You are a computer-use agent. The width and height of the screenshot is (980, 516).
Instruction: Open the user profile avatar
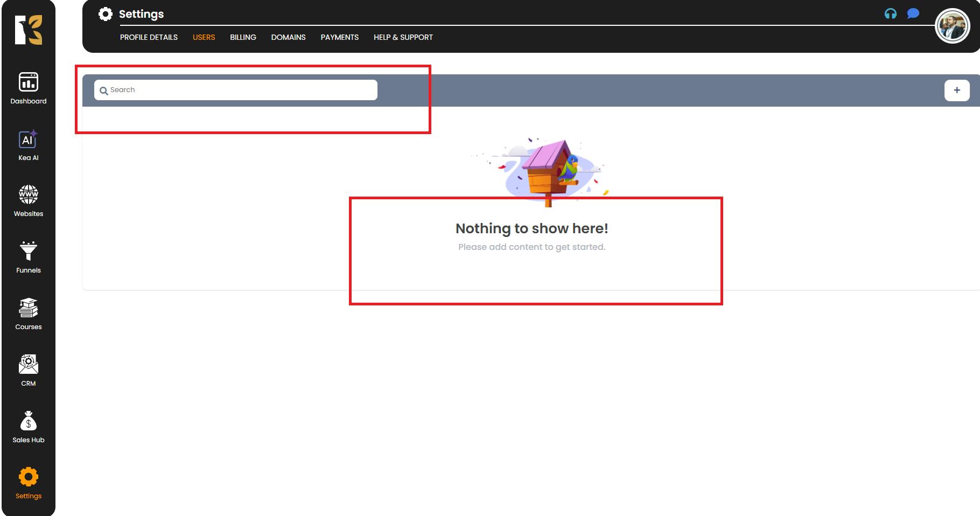[x=952, y=26]
